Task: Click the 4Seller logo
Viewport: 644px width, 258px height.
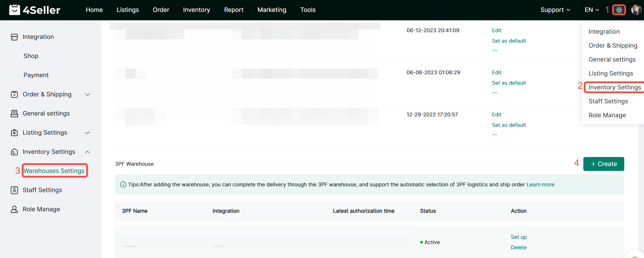Action: tap(35, 10)
